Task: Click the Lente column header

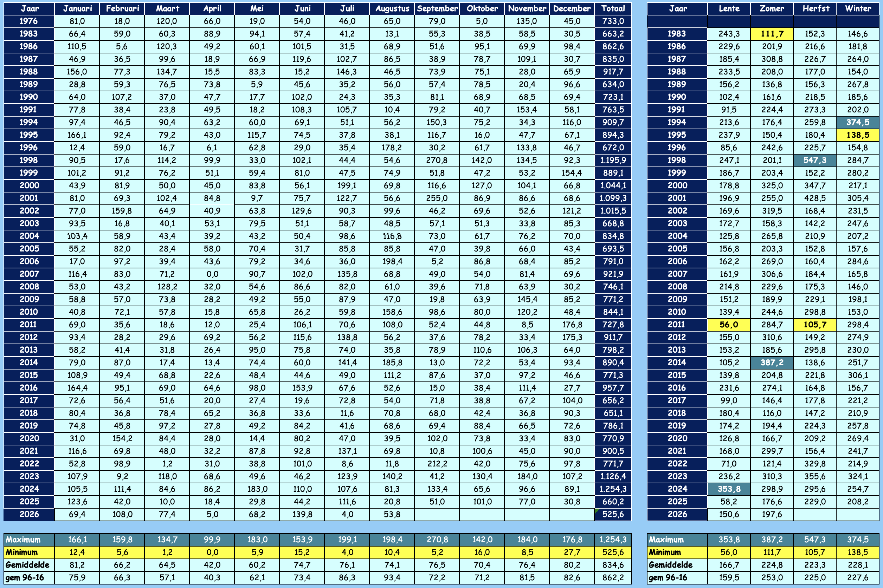Action: tap(729, 8)
